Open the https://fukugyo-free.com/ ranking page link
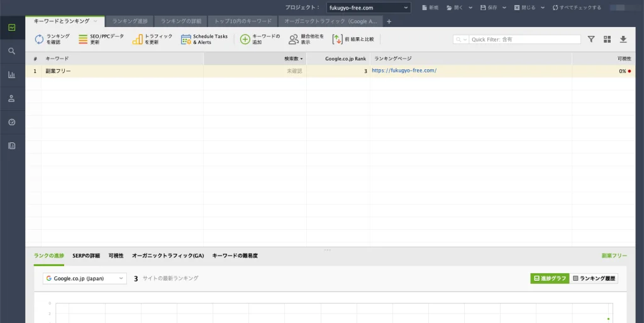The height and width of the screenshot is (323, 644). [x=404, y=71]
